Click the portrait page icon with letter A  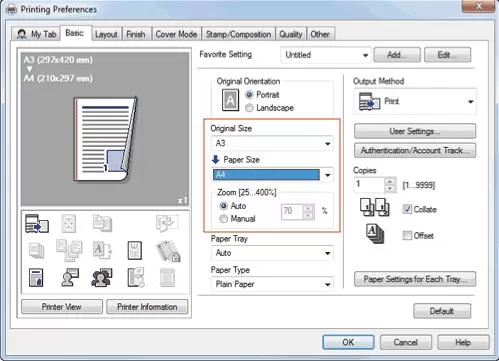(230, 100)
